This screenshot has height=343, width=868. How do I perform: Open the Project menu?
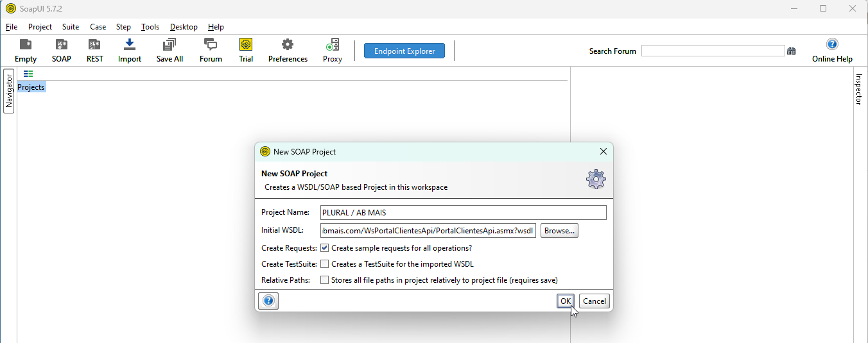tap(40, 27)
